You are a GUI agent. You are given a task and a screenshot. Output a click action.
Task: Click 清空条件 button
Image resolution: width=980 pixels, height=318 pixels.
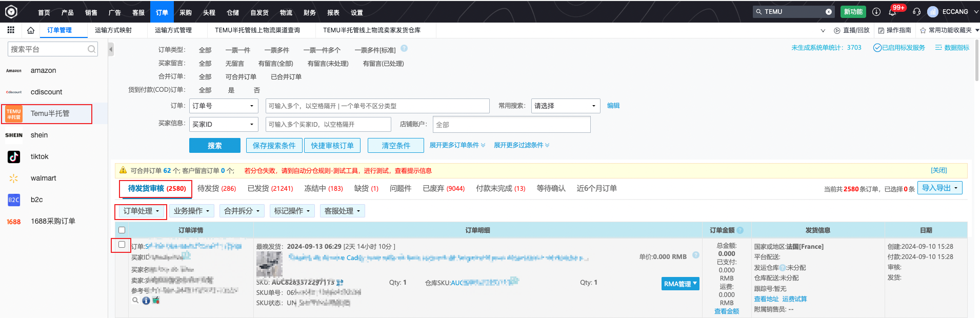[x=396, y=146]
